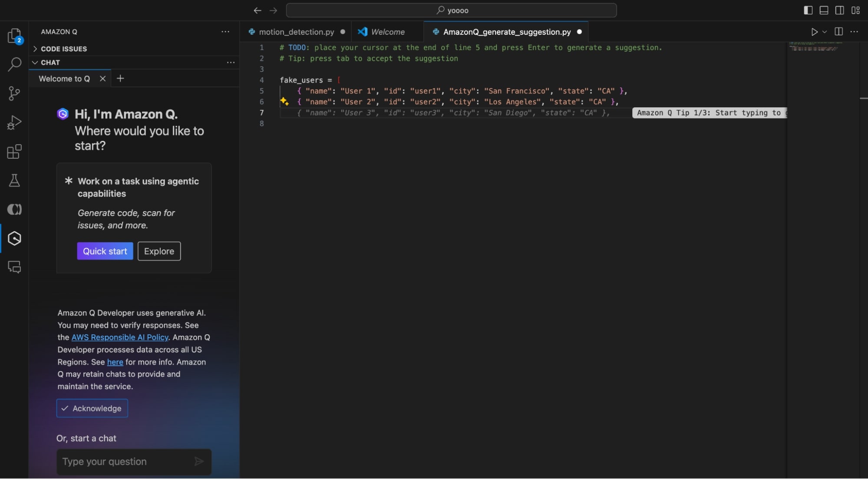Click the half-circle icon above Amazon Q icon

(x=14, y=210)
